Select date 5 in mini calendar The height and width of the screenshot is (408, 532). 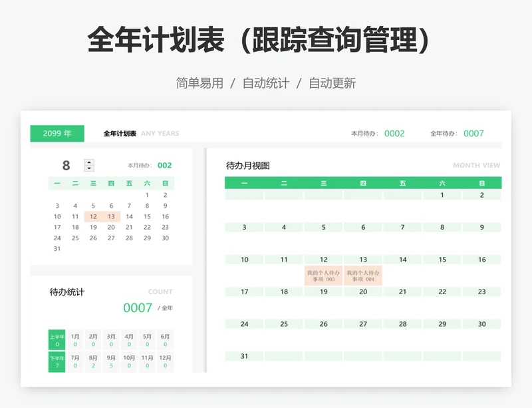point(93,206)
